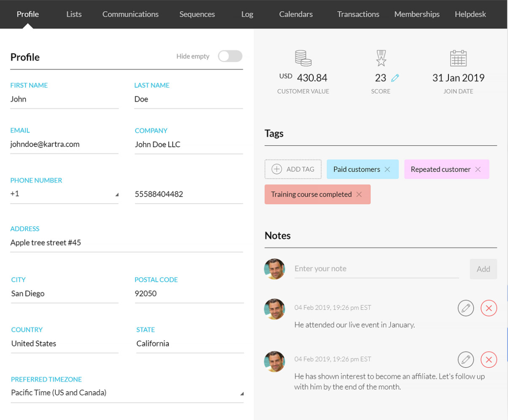Click the Enter your note field

376,269
